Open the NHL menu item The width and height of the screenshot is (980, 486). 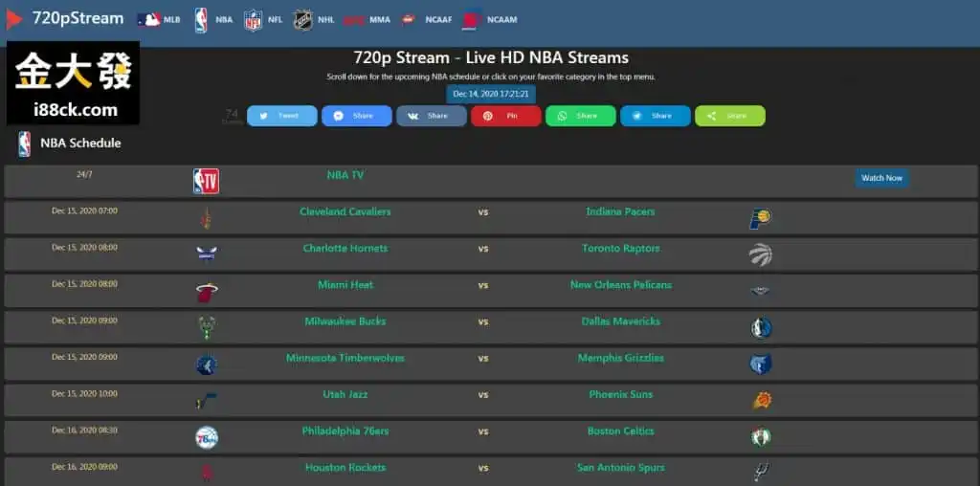pyautogui.click(x=326, y=20)
